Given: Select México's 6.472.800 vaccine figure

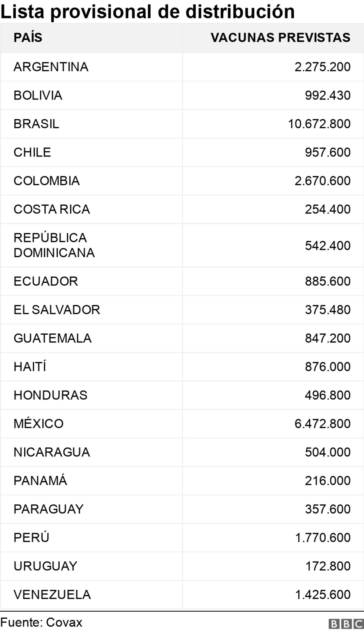Looking at the screenshot, I should pyautogui.click(x=322, y=423).
